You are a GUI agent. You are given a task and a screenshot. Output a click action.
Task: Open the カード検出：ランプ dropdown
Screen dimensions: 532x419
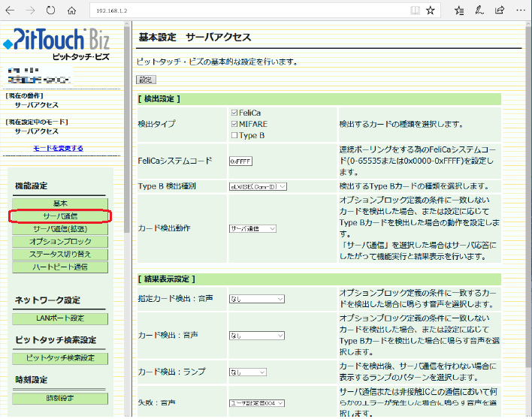point(248,372)
